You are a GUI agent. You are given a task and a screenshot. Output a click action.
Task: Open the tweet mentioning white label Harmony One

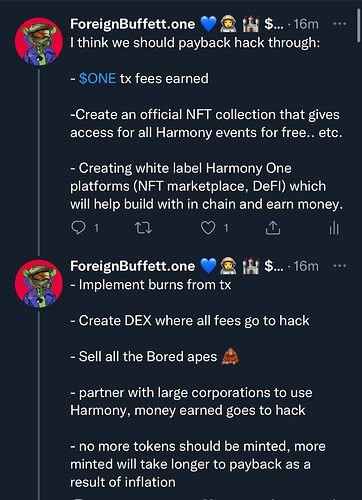click(x=206, y=123)
